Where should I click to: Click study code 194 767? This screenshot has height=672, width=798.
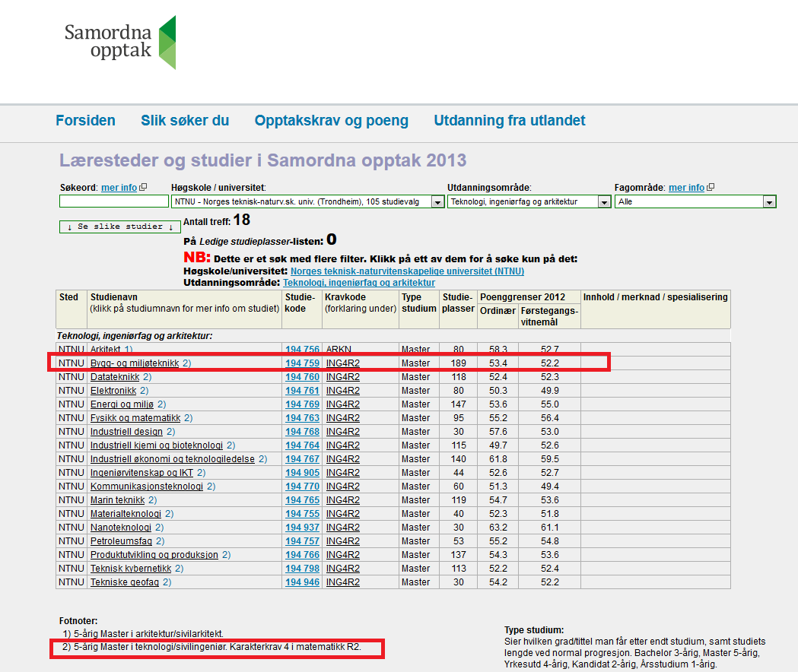[x=302, y=459]
